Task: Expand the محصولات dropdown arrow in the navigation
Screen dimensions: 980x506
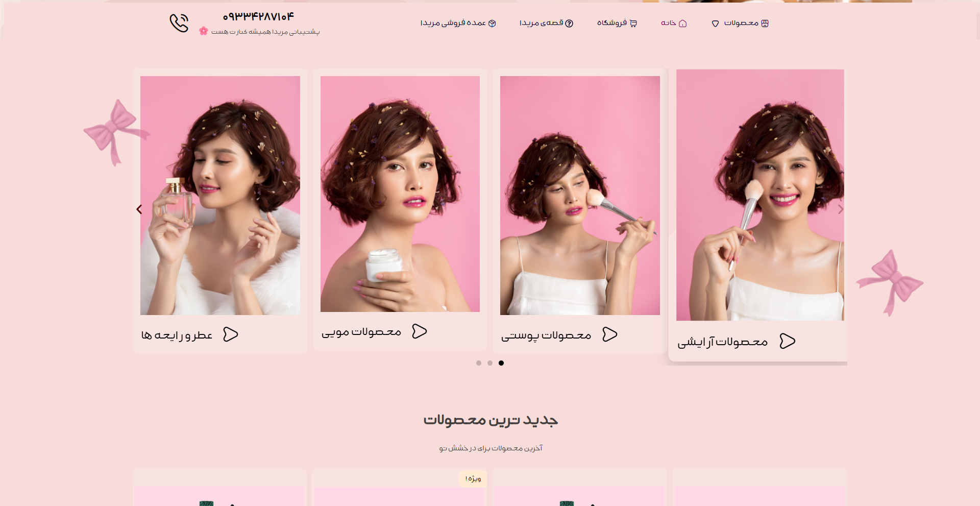Action: pos(716,24)
